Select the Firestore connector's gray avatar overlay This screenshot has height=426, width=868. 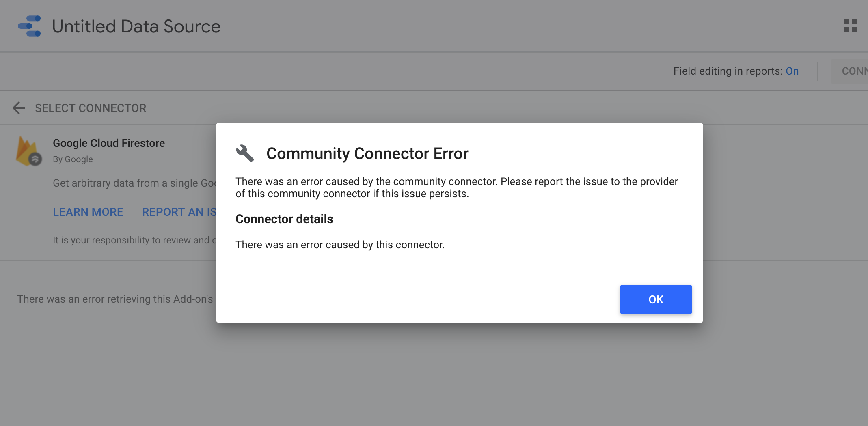[x=35, y=158]
